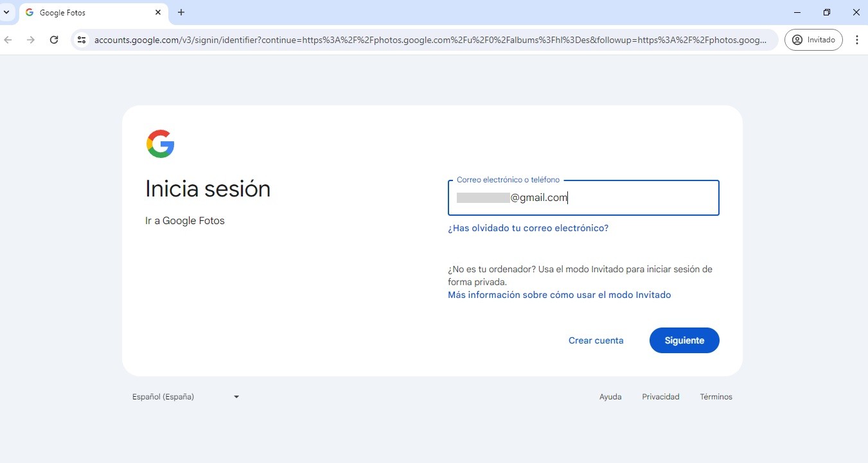Viewport: 868px width, 463px height.
Task: Click the Ir a Google Fotos text
Action: click(185, 221)
